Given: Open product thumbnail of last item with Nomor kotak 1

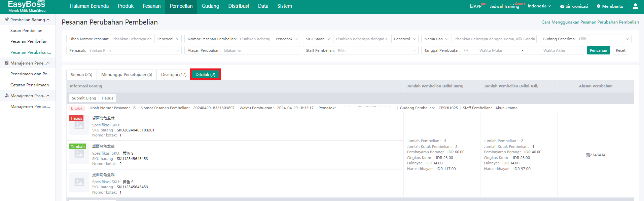Looking at the screenshot, I should 79,182.
